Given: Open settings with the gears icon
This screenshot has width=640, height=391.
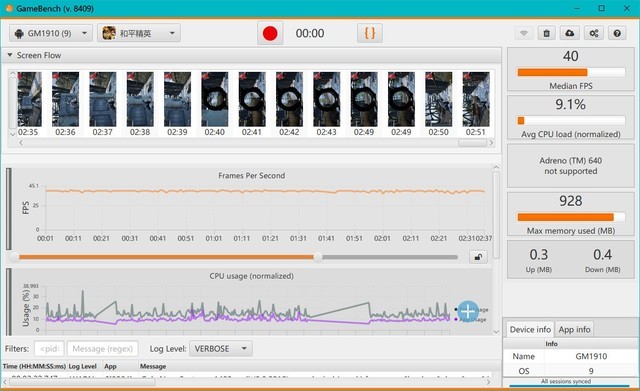Looking at the screenshot, I should 594,33.
